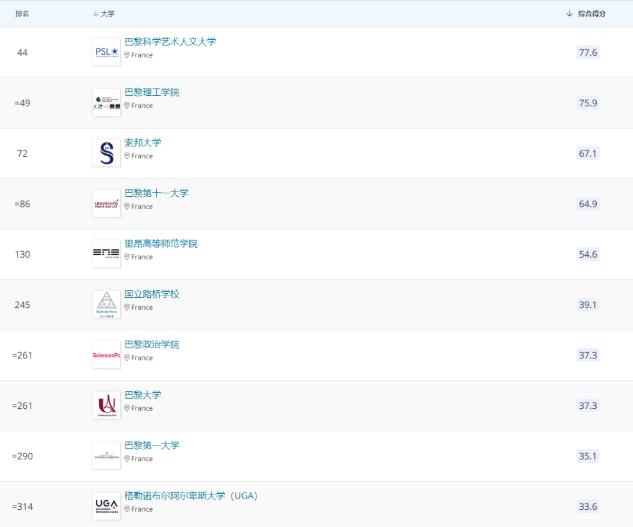This screenshot has width=633, height=527.
Task: Click France label under 里昂高等师范学院
Action: 142,257
